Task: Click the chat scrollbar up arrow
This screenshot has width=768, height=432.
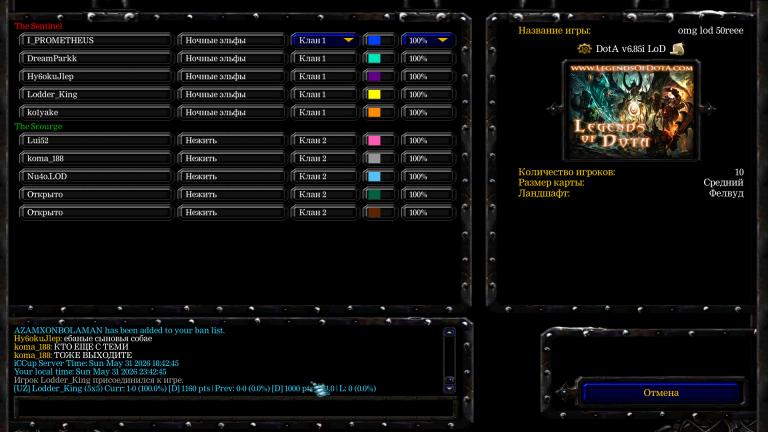Action: 449,333
